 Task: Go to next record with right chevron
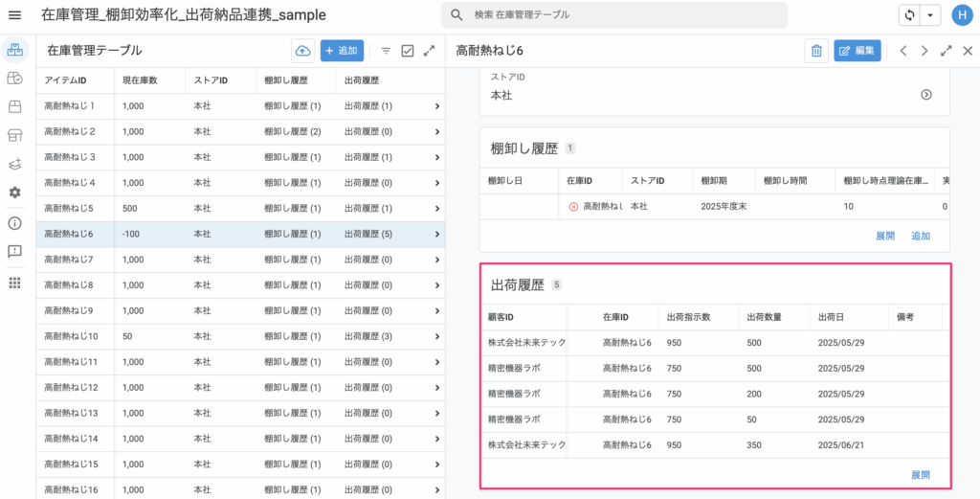pyautogui.click(x=924, y=52)
